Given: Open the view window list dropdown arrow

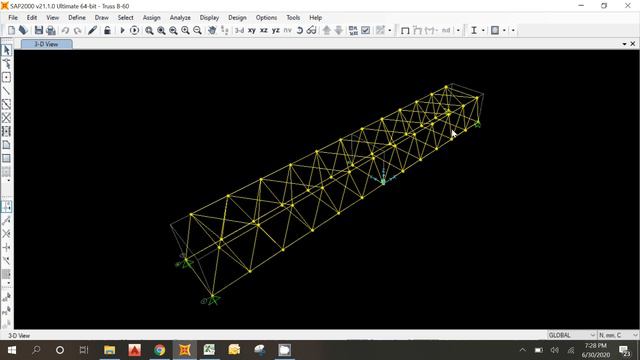Looking at the screenshot, I should [624, 44].
